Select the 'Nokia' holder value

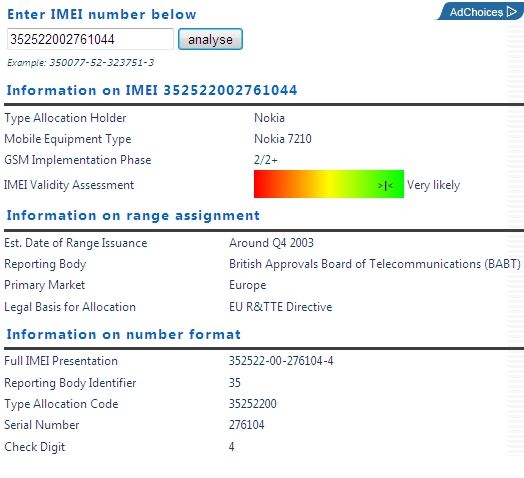269,118
